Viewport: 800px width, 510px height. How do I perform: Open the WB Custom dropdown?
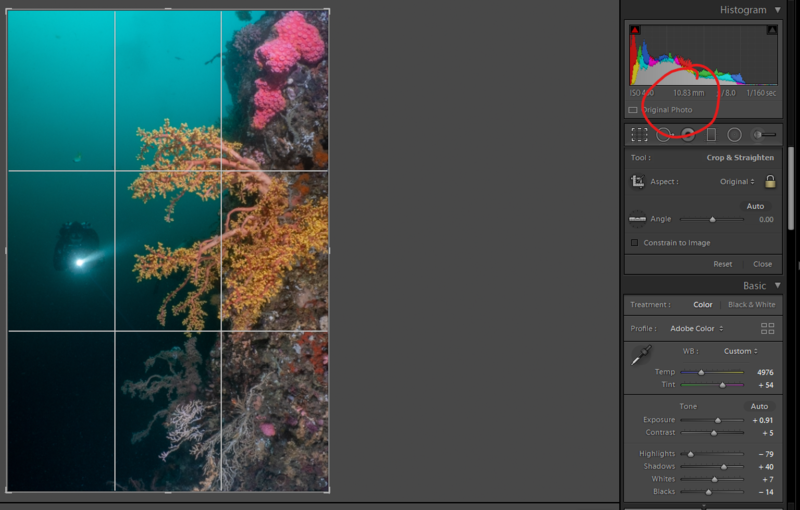[740, 351]
